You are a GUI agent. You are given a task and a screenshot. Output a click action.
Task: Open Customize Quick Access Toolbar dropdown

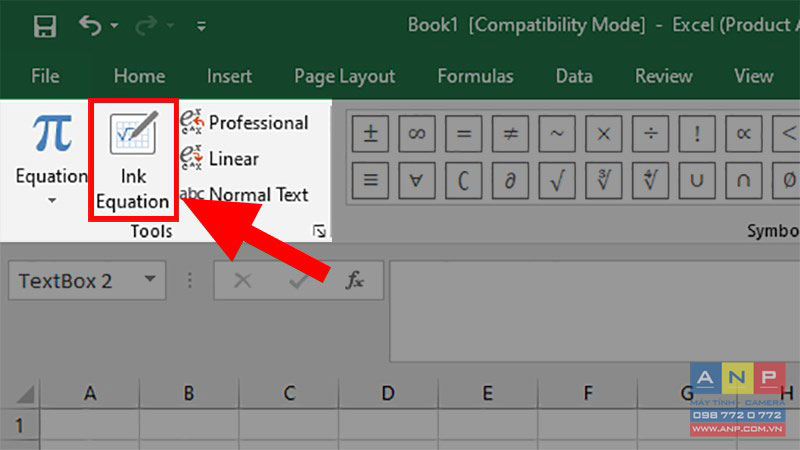[x=202, y=26]
